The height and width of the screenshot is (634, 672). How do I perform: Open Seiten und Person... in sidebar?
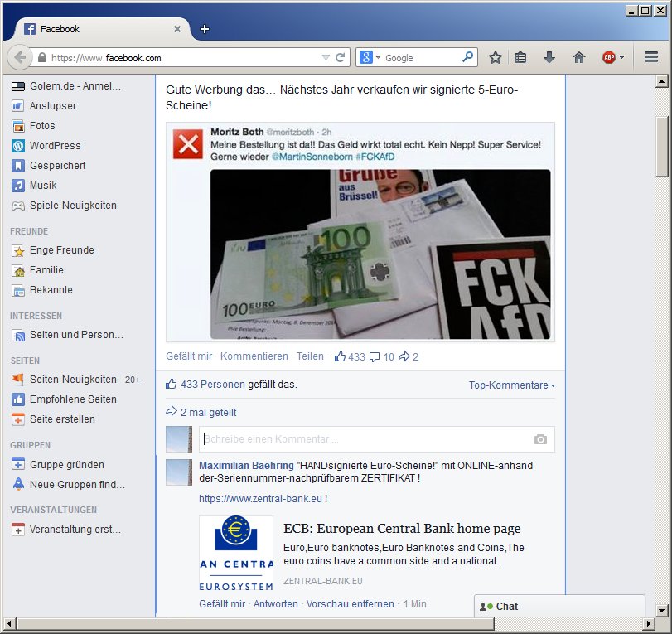(x=68, y=335)
